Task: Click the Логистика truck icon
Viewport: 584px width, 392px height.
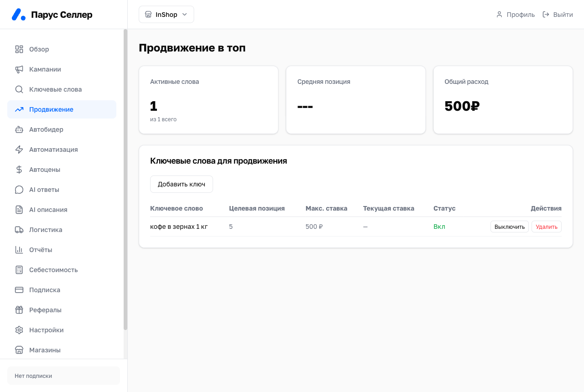Action: coord(19,230)
